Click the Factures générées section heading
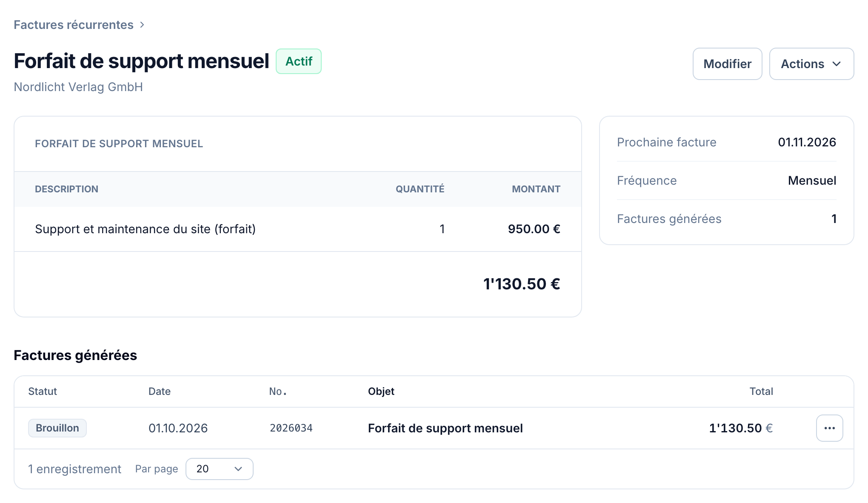Image resolution: width=868 pixels, height=503 pixels. (75, 355)
